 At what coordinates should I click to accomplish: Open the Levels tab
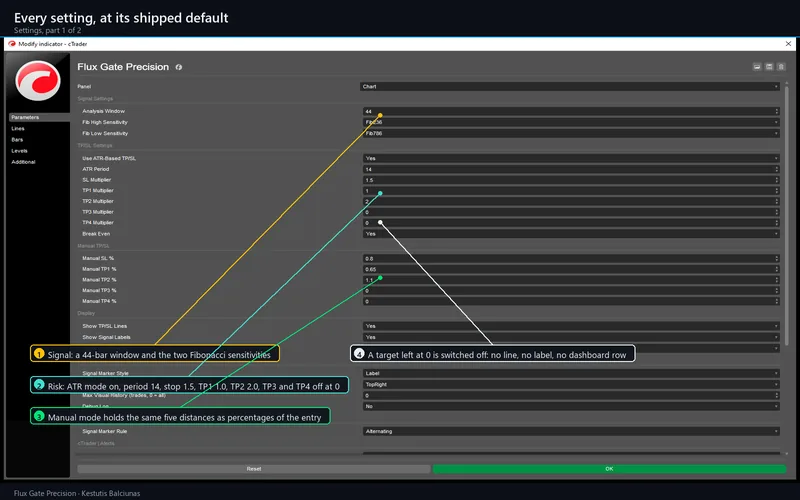pos(19,151)
